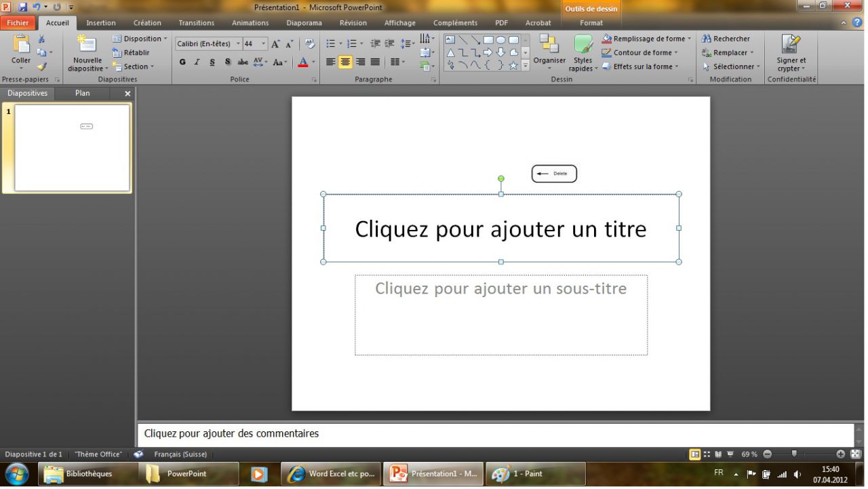Screen dimensions: 868x489
Task: Select slide 1 thumbnail in the Diapositives pane
Action: click(72, 148)
